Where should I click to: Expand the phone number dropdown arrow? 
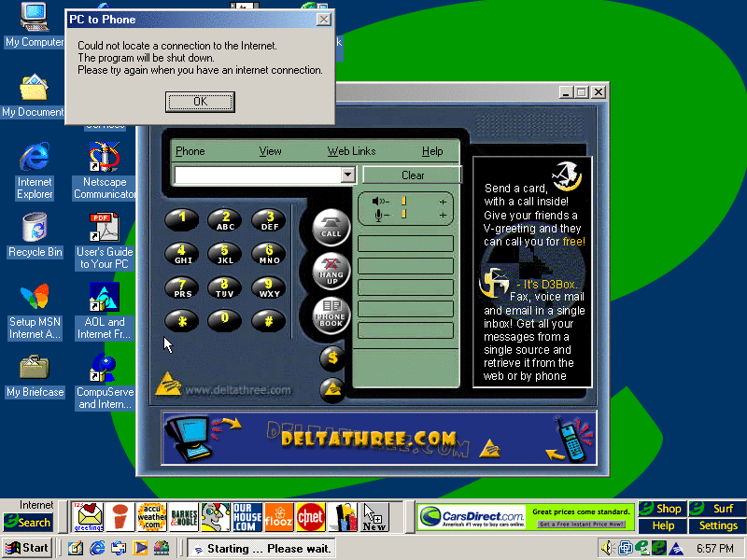(x=347, y=175)
